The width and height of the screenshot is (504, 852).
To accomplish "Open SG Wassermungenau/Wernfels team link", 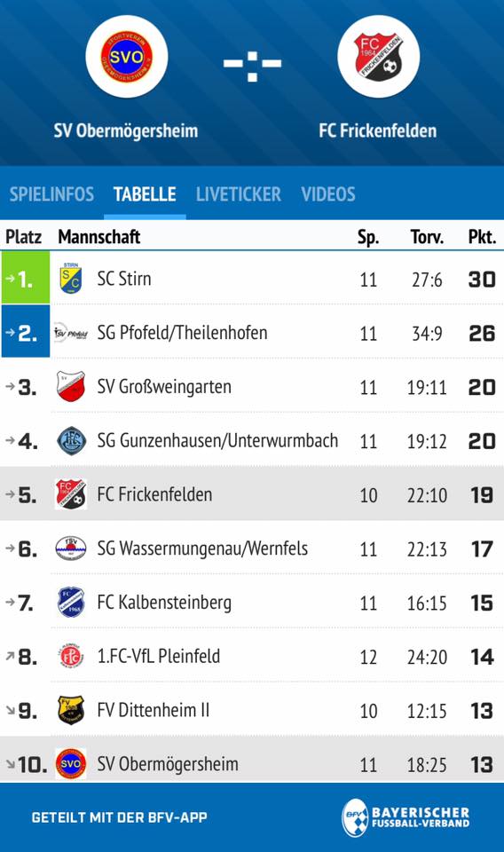I will tap(202, 548).
